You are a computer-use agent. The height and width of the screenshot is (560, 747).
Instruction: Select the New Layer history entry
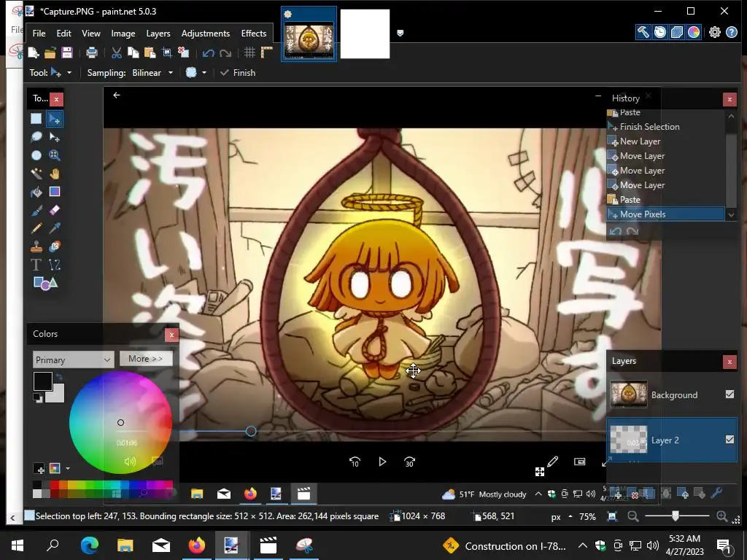coord(665,141)
